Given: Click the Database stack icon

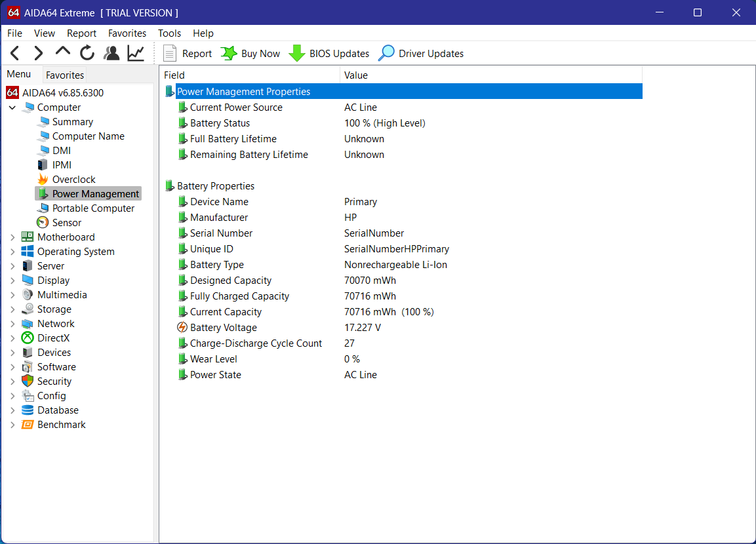Looking at the screenshot, I should pyautogui.click(x=28, y=410).
